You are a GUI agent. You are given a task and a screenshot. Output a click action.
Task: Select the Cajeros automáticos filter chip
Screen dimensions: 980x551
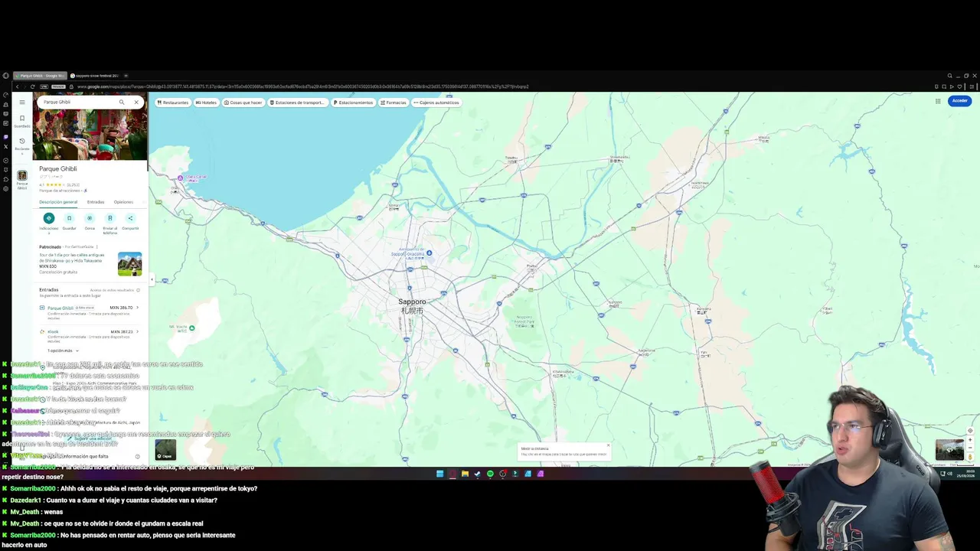[436, 103]
